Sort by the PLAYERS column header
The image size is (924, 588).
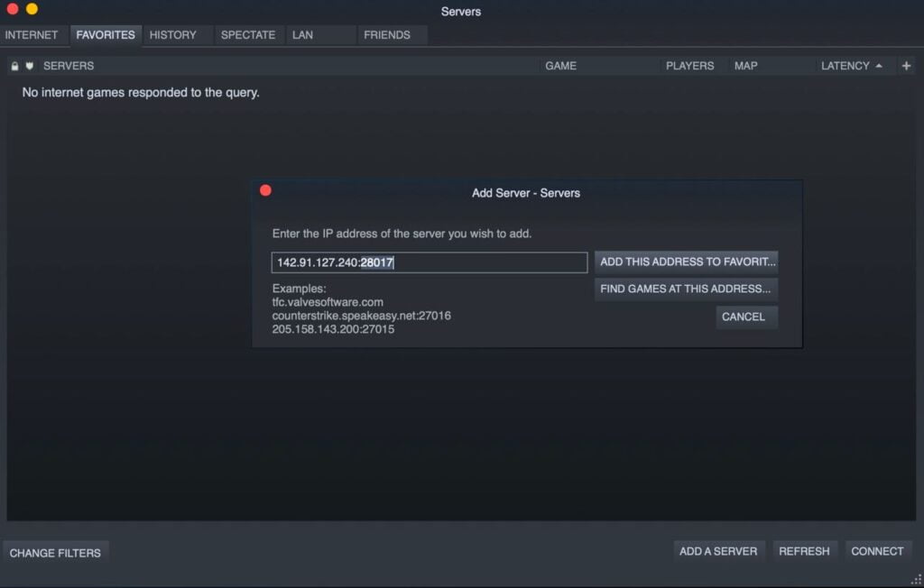691,65
